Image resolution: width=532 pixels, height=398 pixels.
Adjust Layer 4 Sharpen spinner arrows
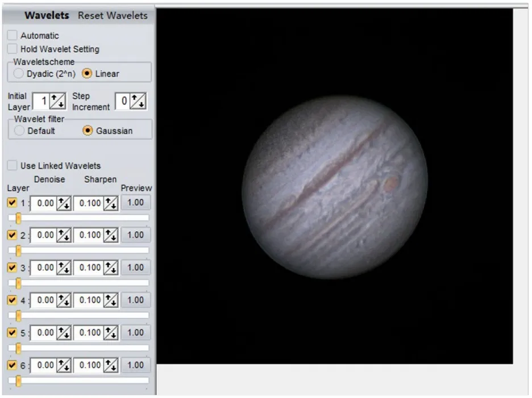[x=111, y=300]
